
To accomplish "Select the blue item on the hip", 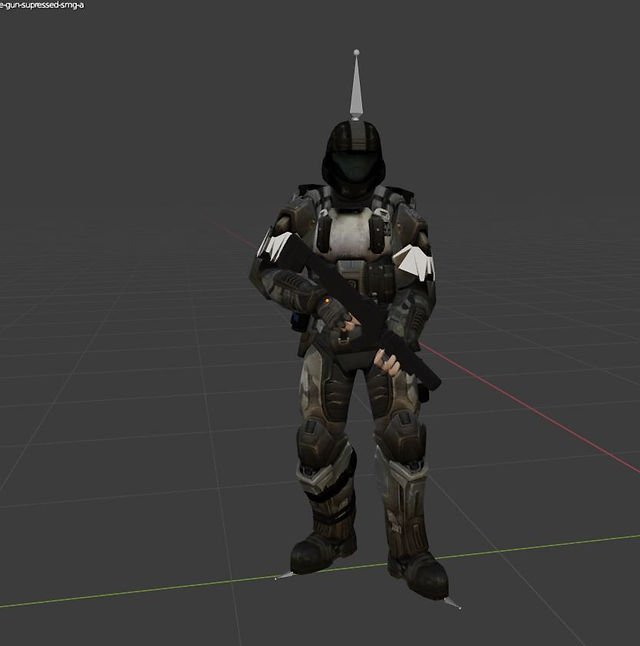I will click(295, 319).
